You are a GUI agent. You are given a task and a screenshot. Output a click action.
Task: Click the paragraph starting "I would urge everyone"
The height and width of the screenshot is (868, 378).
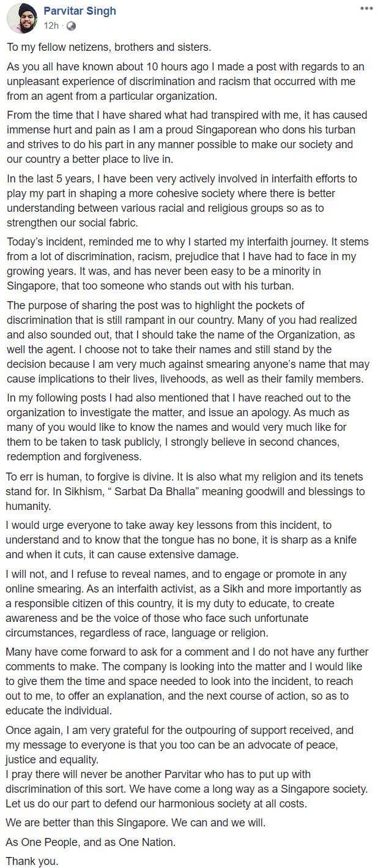tap(183, 540)
